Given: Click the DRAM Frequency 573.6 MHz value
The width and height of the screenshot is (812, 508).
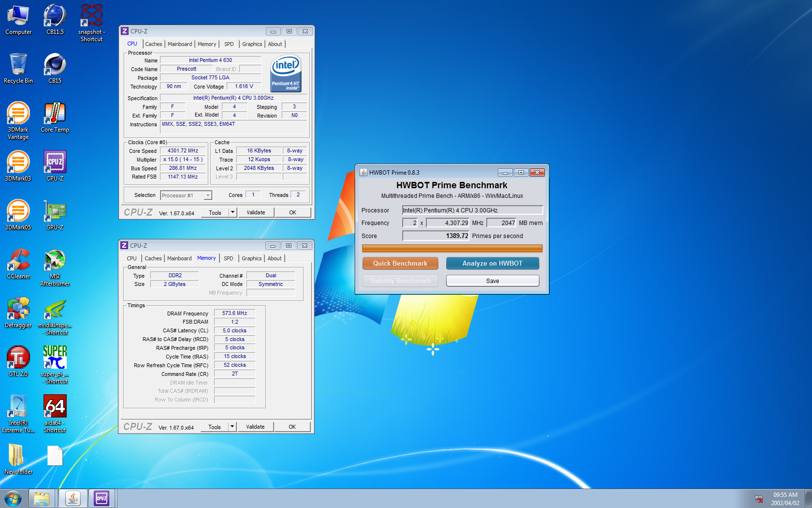Looking at the screenshot, I should point(235,313).
